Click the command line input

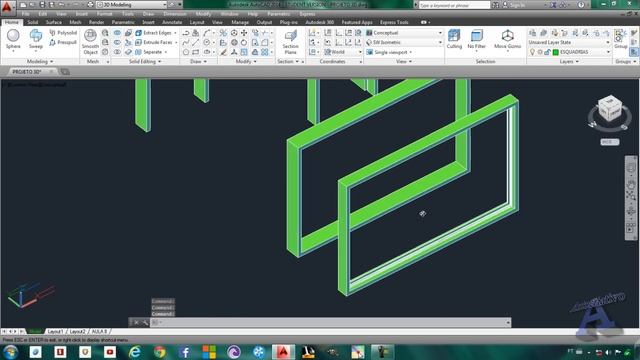coord(331,322)
